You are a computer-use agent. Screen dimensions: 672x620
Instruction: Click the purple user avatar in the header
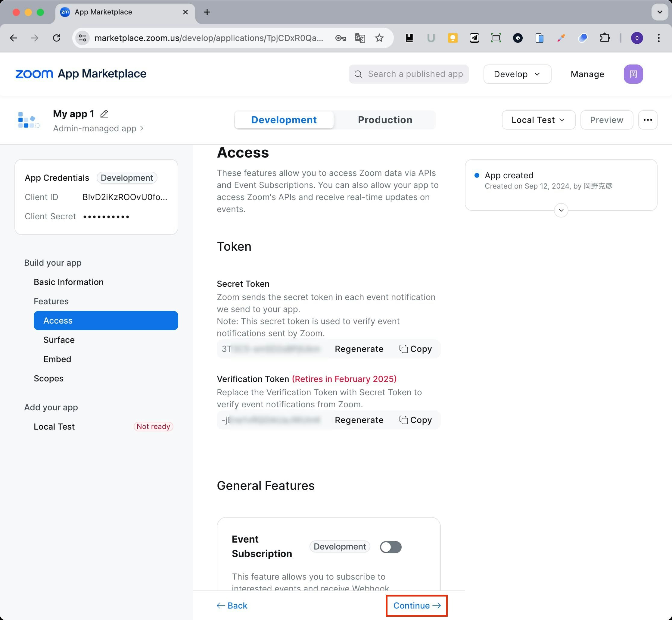coord(633,74)
